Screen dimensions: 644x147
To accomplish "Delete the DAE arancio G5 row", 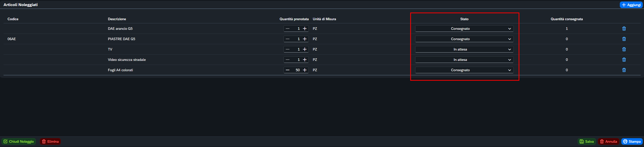I will point(624,29).
